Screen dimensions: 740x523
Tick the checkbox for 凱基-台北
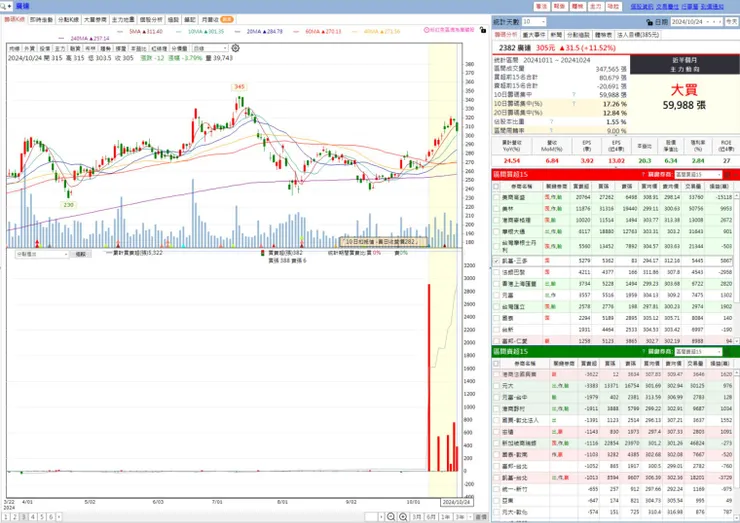point(496,478)
